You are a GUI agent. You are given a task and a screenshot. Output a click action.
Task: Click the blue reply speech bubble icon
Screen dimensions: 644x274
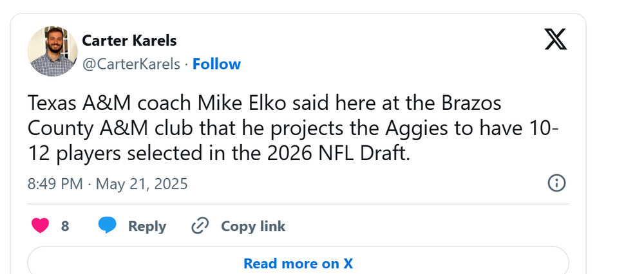coord(107,226)
